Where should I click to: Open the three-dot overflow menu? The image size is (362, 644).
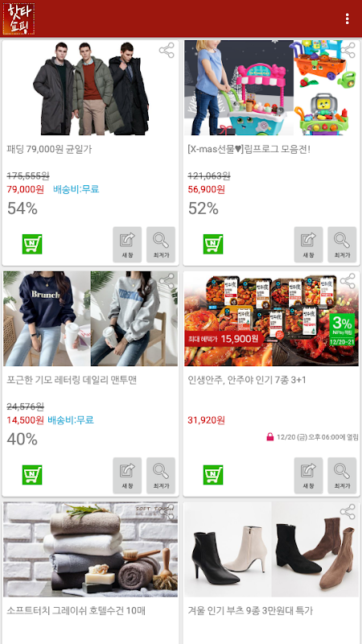point(348,19)
